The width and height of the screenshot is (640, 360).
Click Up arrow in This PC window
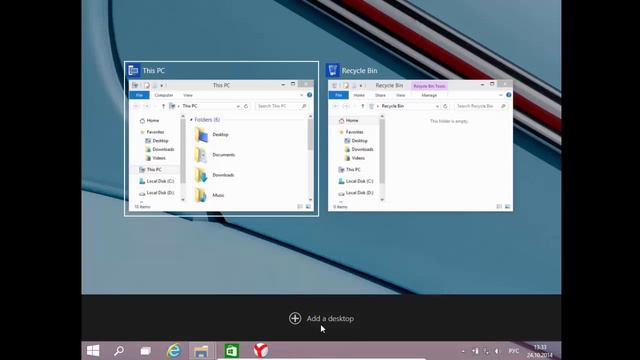pos(163,106)
